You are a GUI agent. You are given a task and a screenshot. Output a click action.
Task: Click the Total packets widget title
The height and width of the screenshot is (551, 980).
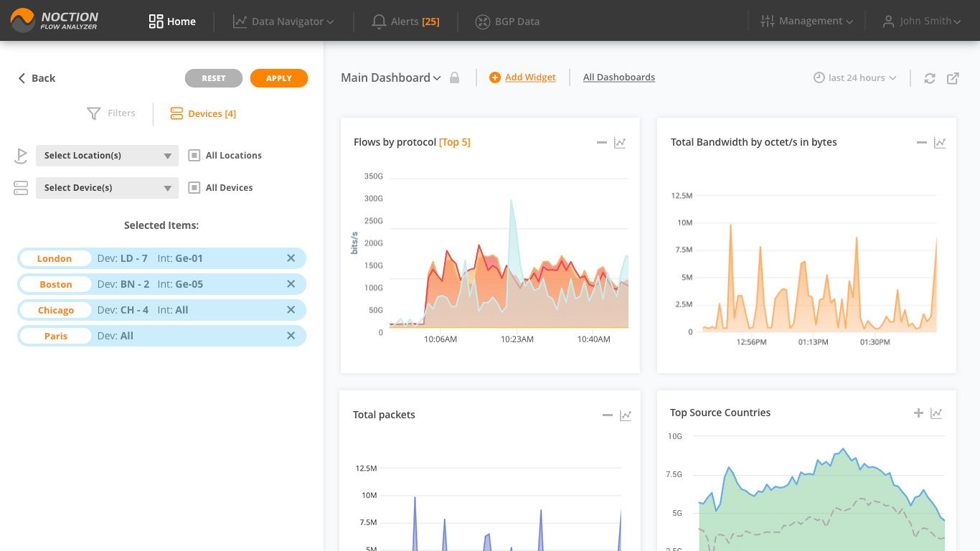pos(384,415)
